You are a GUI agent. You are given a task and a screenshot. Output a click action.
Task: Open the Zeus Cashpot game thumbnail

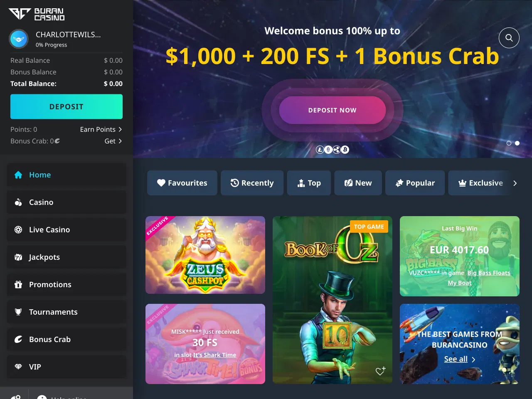[x=205, y=255]
